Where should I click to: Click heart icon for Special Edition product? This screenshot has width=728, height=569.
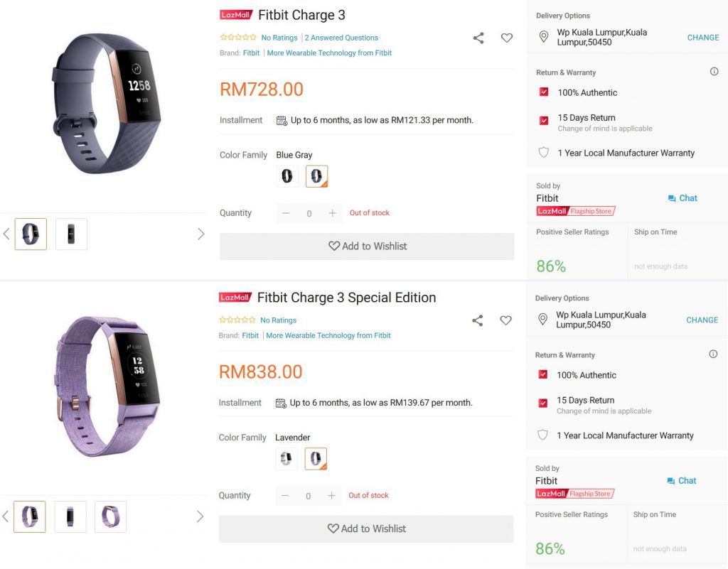coord(505,320)
